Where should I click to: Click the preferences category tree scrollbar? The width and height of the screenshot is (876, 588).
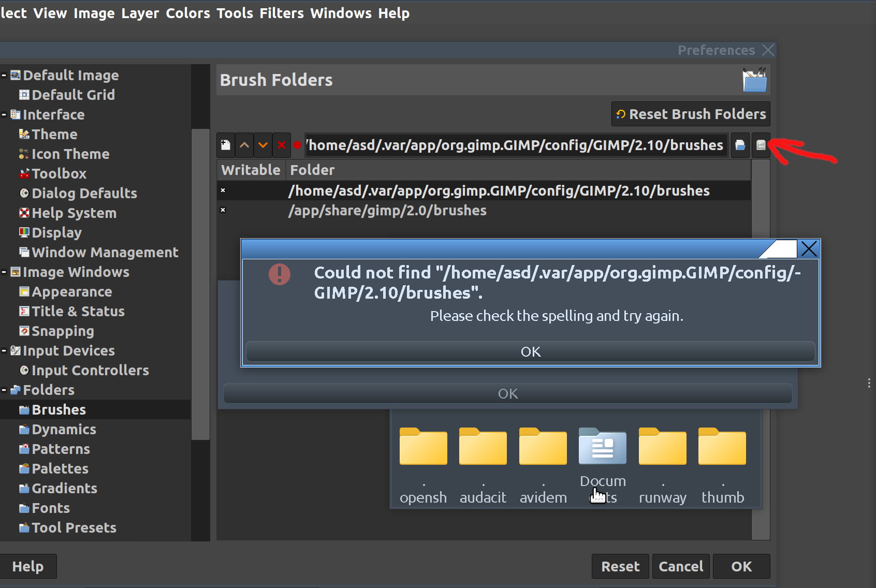[x=200, y=284]
